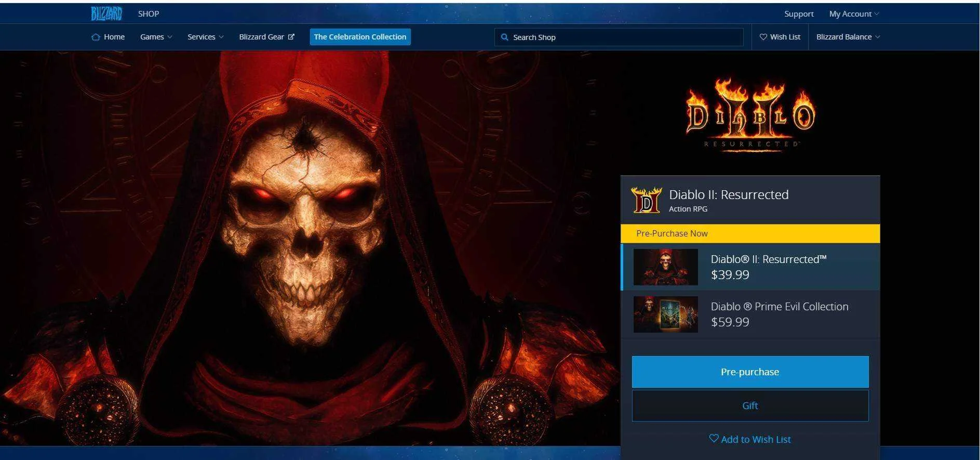Click the heart icon beside Add to Wish List
Viewport: 980px width, 460px height.
tap(714, 438)
